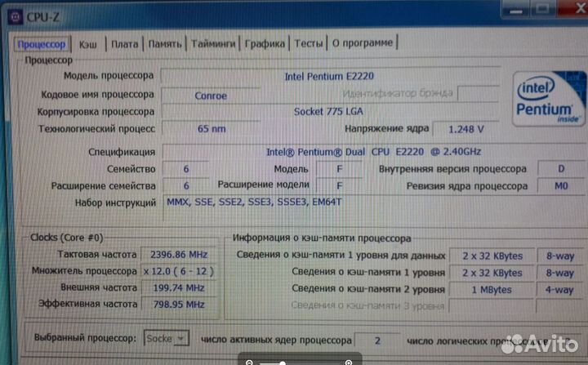Viewport: 588px width, 365px height.
Task: Close the CPU-Z window
Action: (x=573, y=7)
